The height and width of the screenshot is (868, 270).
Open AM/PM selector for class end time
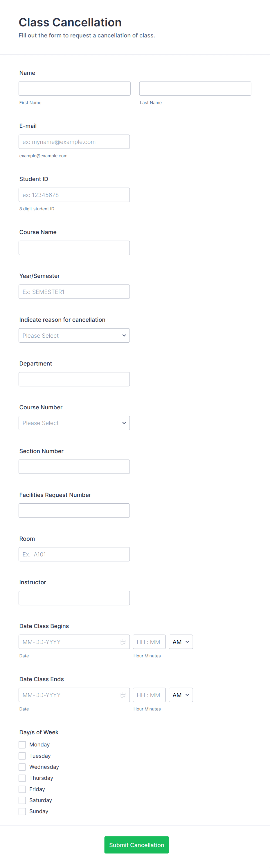pos(181,695)
